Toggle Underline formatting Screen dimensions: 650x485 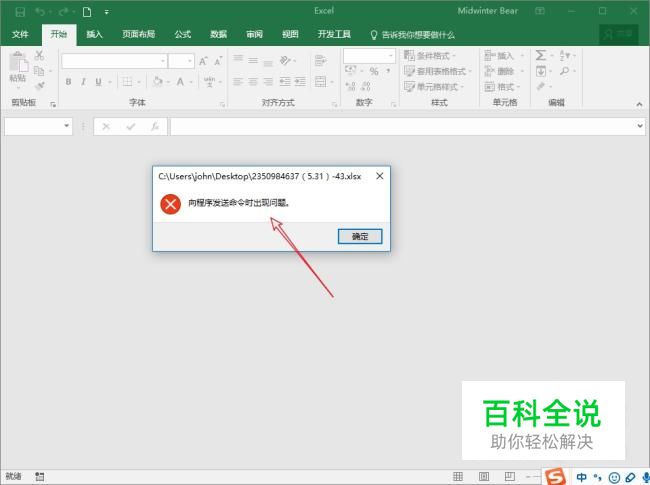click(x=98, y=82)
